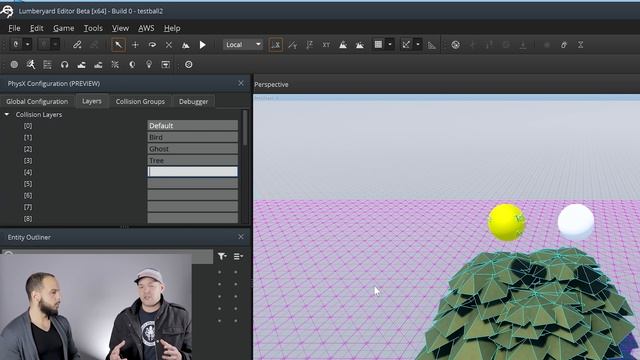640x360 pixels.
Task: Click the Undo toolbar icon
Action: point(16,44)
